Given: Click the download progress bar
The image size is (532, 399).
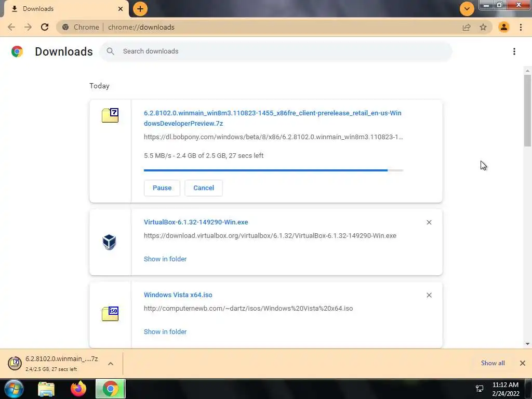Looking at the screenshot, I should point(273,170).
